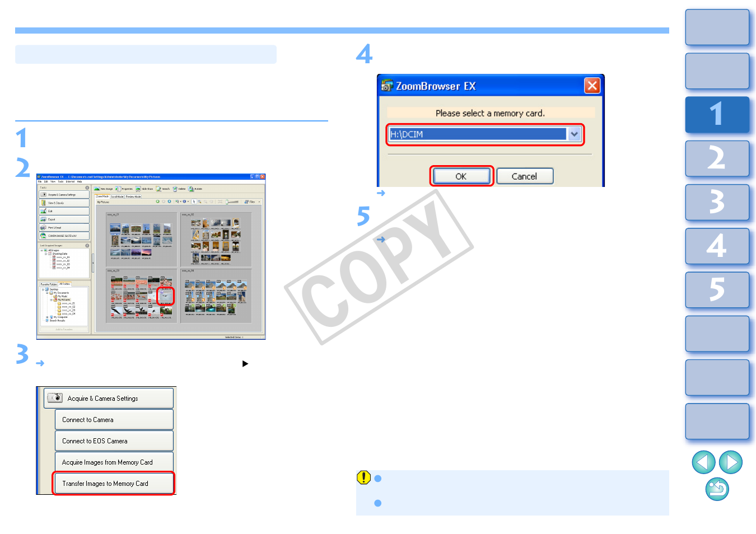Open the Edit menu in menu bar
This screenshot has height=534, width=756.
(46, 181)
